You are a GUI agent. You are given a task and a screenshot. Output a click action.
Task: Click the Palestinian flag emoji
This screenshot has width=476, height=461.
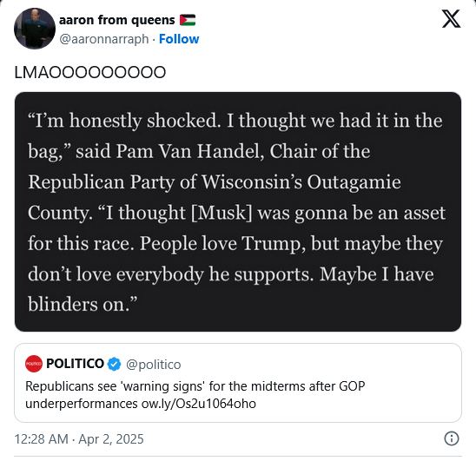[x=188, y=20]
